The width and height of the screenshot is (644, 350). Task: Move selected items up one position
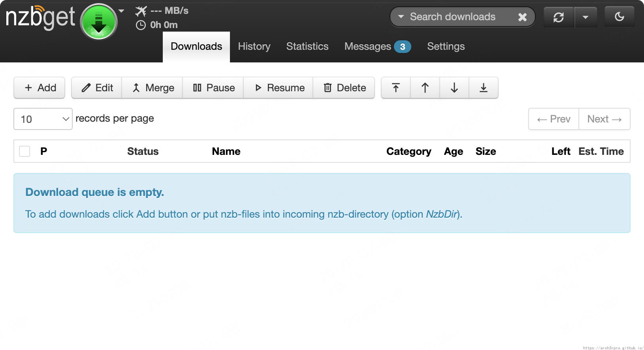click(425, 88)
